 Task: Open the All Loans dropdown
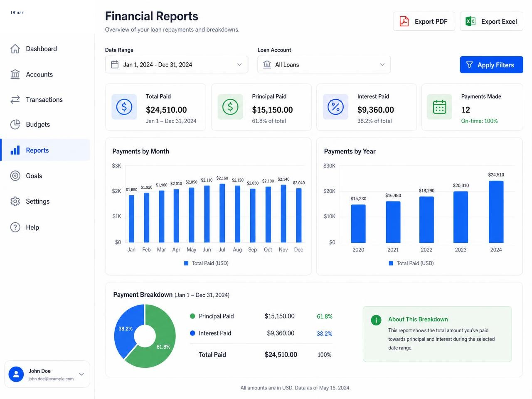pos(324,64)
